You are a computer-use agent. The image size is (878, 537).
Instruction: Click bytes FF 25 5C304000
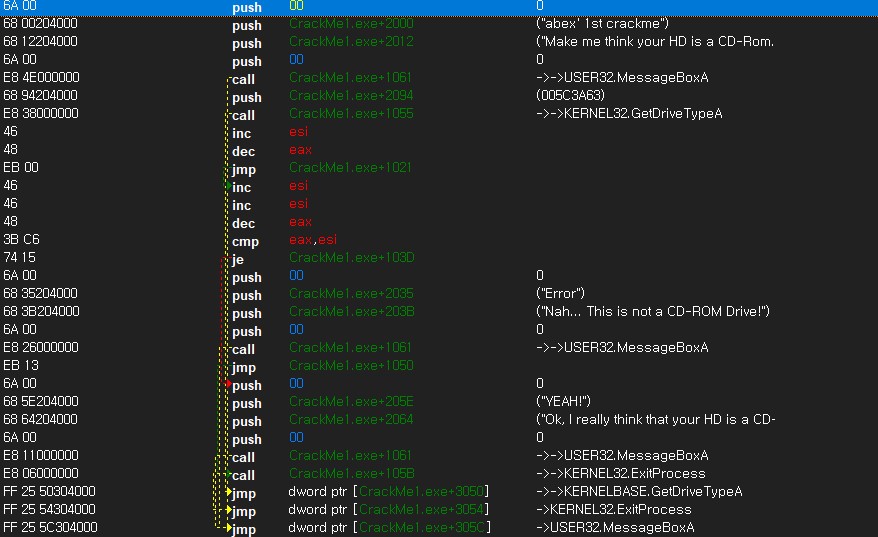[x=50, y=527]
